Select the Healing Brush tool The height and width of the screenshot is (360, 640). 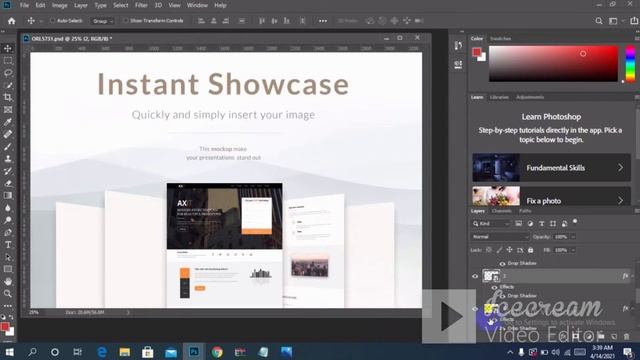(8, 134)
